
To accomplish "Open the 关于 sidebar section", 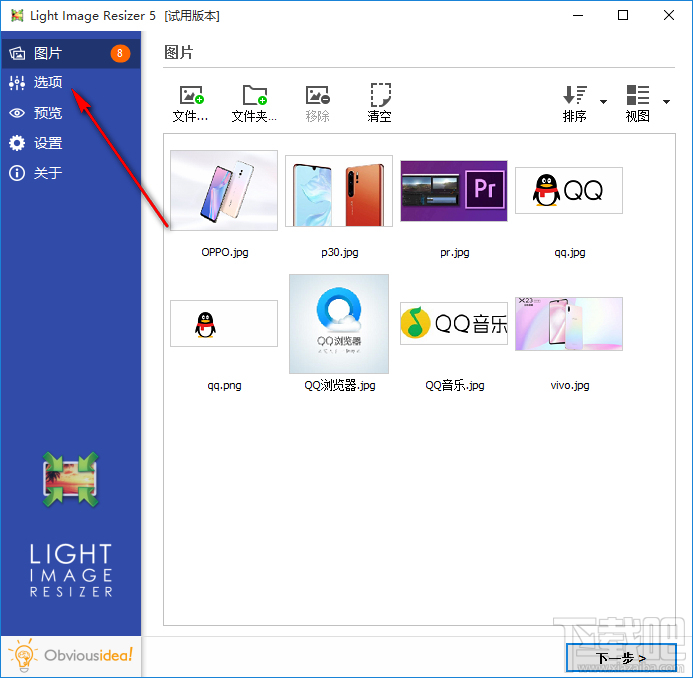I will pyautogui.click(x=71, y=173).
